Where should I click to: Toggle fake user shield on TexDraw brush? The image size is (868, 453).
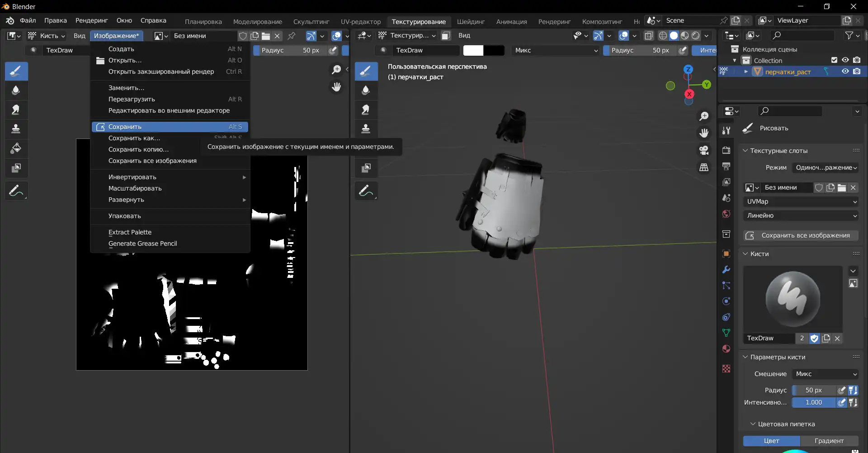click(x=814, y=338)
